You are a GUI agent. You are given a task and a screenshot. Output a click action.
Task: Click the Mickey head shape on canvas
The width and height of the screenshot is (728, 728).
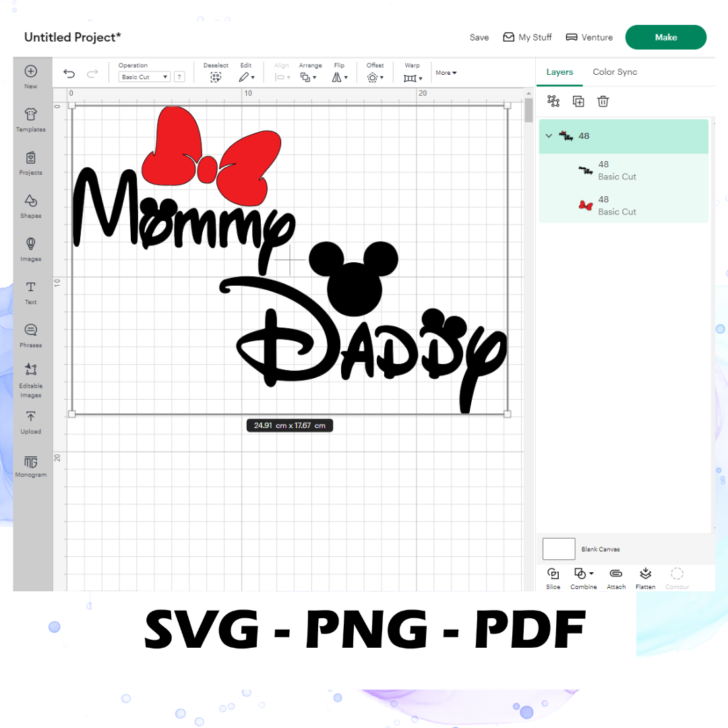(x=354, y=278)
